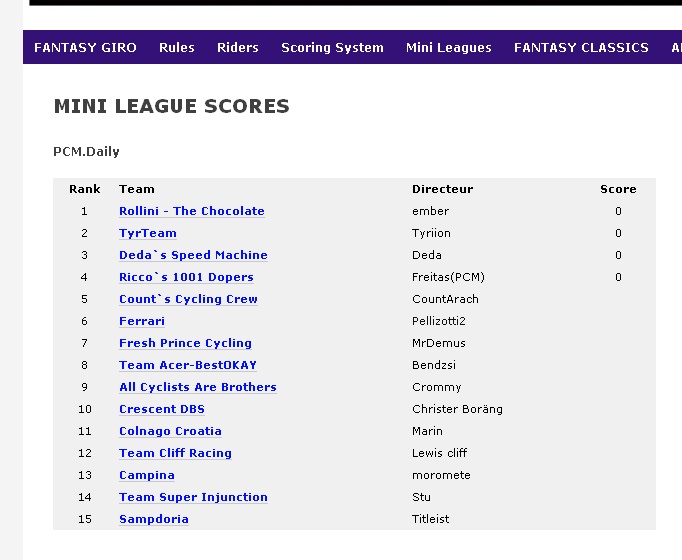682x560 pixels.
Task: View the Ricco`s 1001 Dopers team
Action: [186, 277]
